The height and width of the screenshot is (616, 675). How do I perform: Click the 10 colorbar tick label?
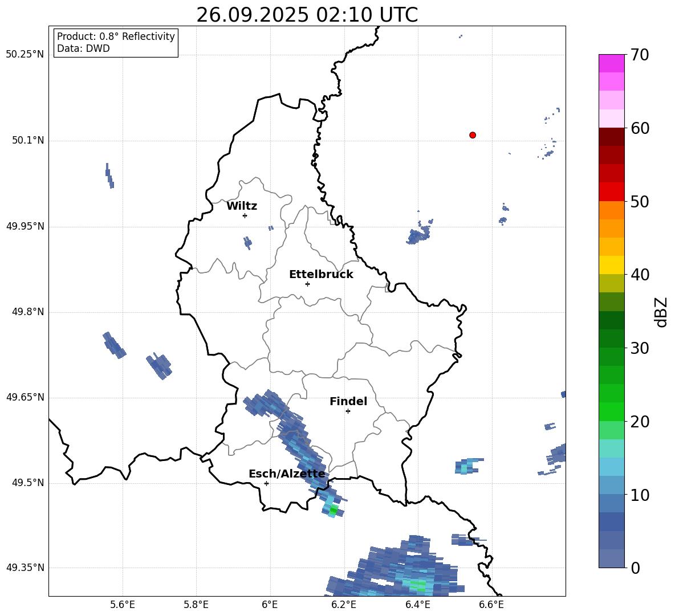(x=639, y=495)
